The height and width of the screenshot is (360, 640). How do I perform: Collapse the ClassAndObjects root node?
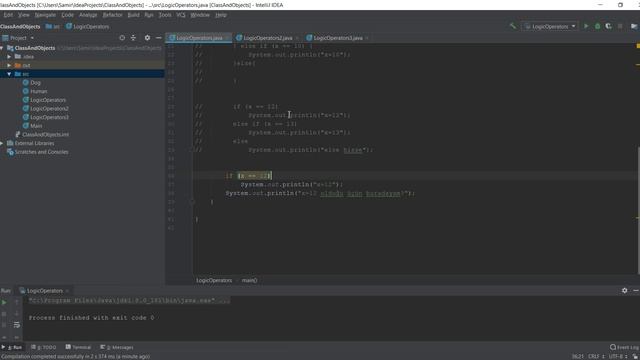click(x=2, y=48)
